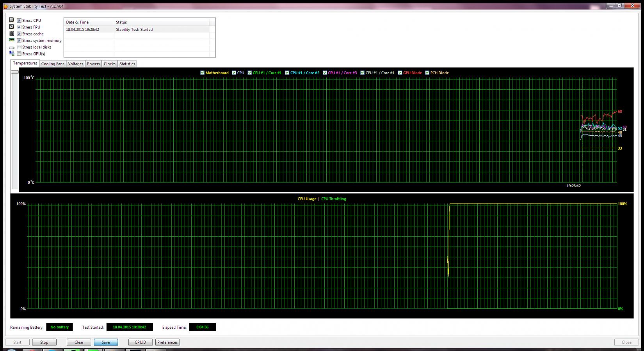Viewport: 644px width, 351px height.
Task: Open the CPUID panel
Action: point(141,342)
